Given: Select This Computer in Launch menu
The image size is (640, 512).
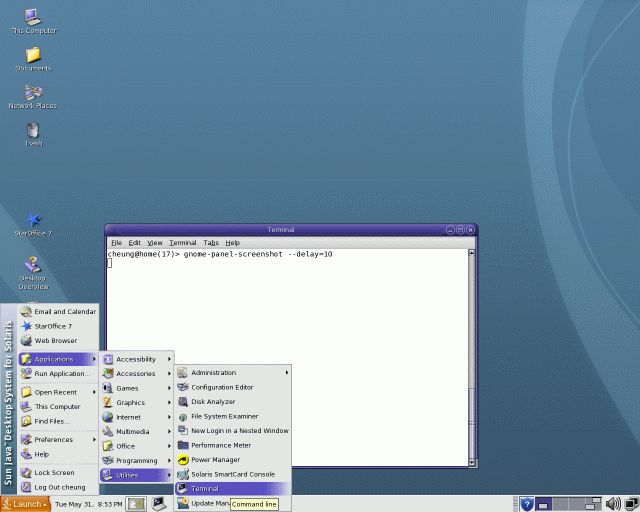Looking at the screenshot, I should coord(58,407).
